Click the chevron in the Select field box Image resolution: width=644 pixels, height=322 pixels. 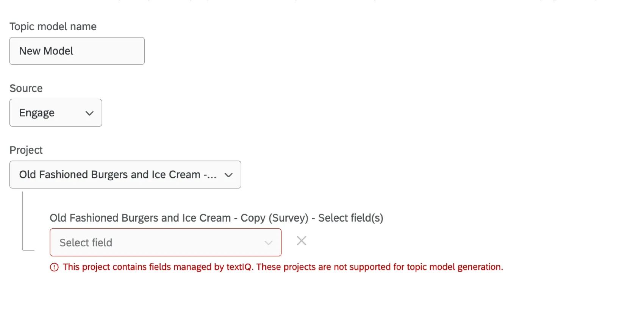[x=269, y=242]
